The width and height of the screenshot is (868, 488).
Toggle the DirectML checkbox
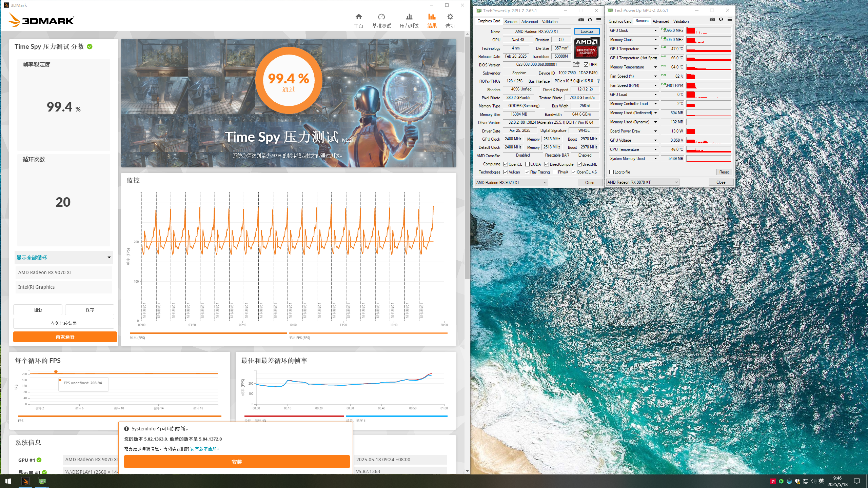pyautogui.click(x=579, y=164)
